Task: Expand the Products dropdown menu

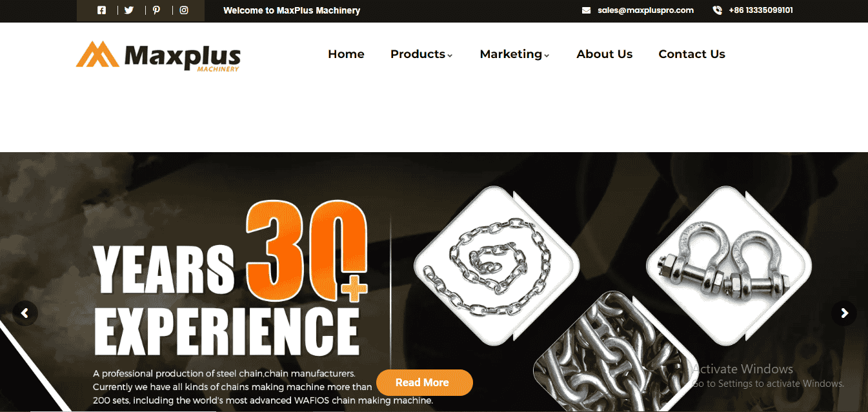Action: pyautogui.click(x=421, y=54)
